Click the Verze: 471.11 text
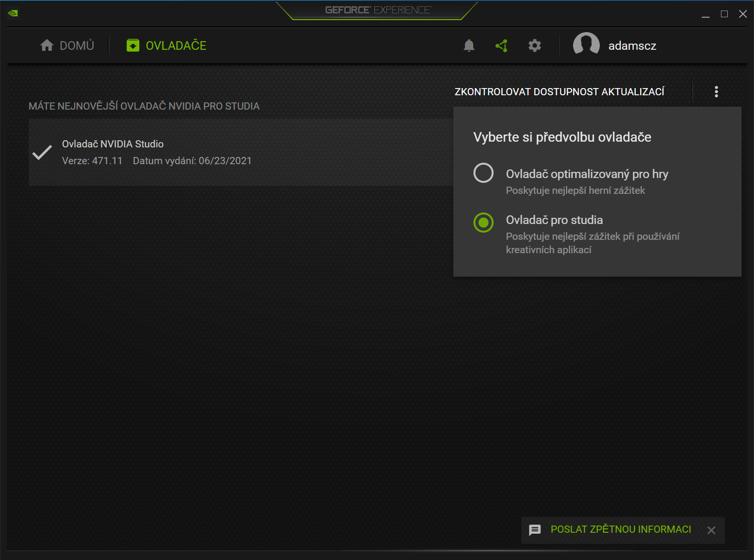 [92, 161]
